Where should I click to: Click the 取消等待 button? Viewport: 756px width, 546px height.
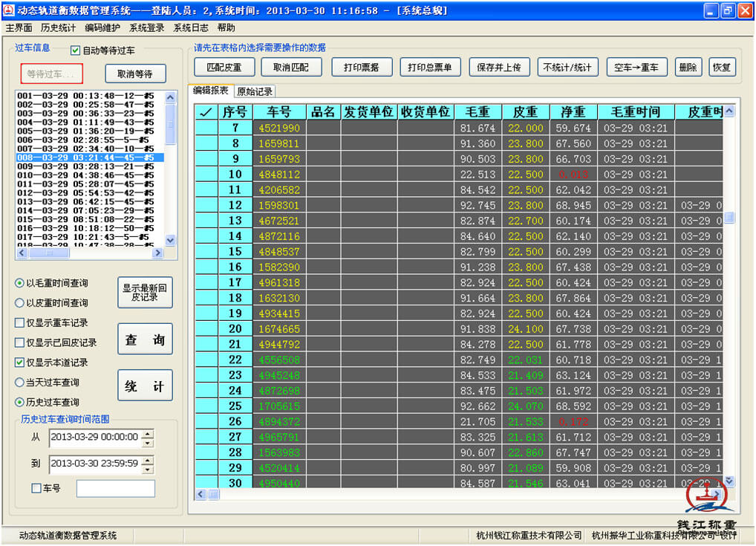click(x=135, y=74)
